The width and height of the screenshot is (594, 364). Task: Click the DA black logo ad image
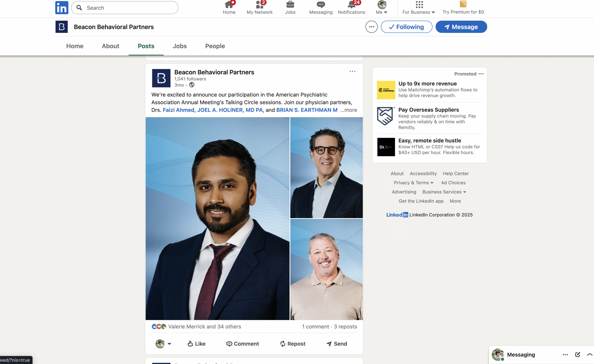[x=386, y=147]
